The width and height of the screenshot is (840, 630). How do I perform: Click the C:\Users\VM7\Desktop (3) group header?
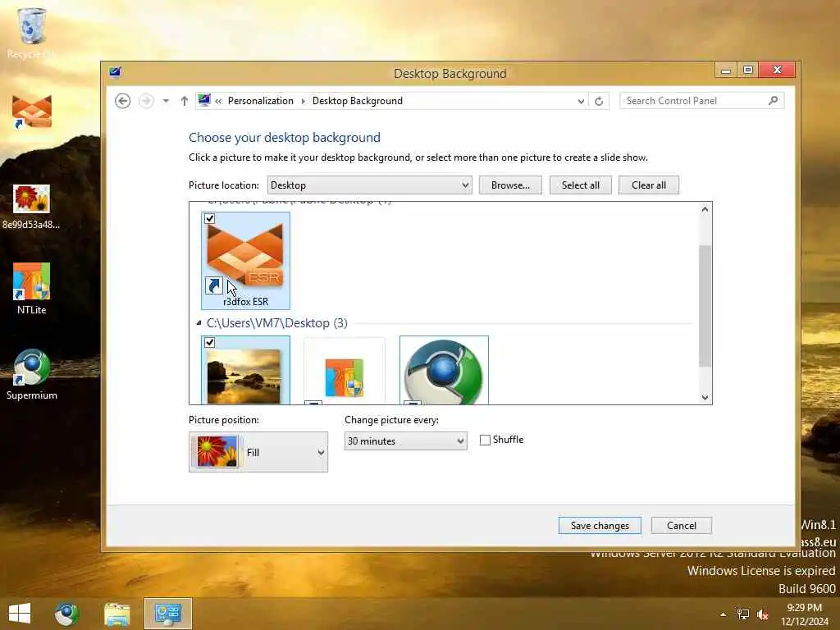[277, 323]
